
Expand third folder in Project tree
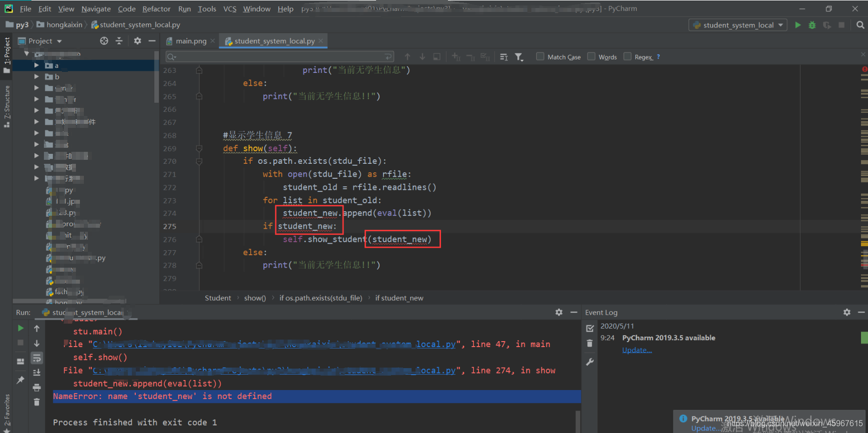(36, 88)
